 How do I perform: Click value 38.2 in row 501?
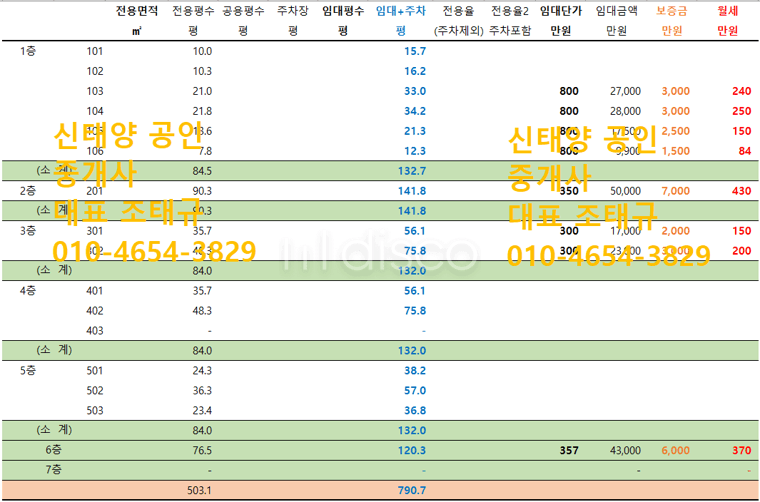pyautogui.click(x=415, y=371)
